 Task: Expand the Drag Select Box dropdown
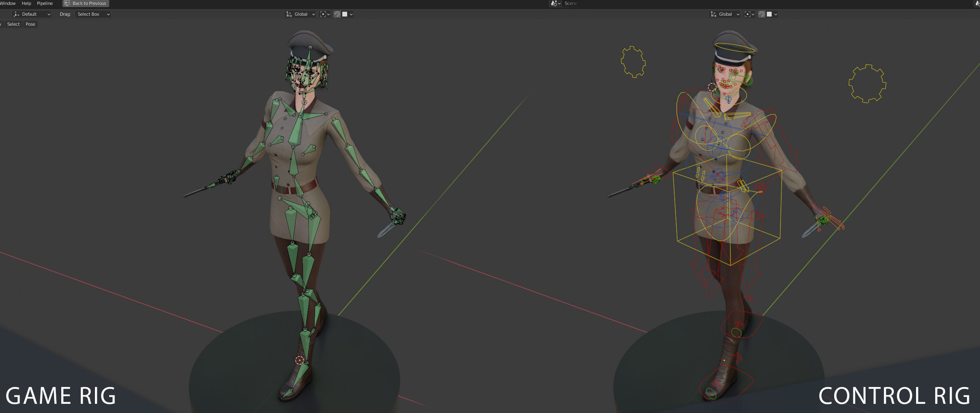[93, 14]
